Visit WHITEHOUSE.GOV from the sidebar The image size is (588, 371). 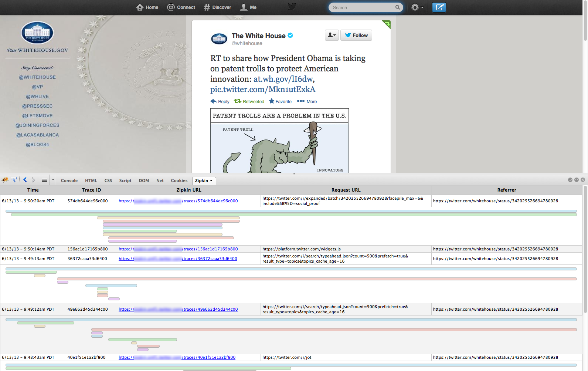[37, 50]
